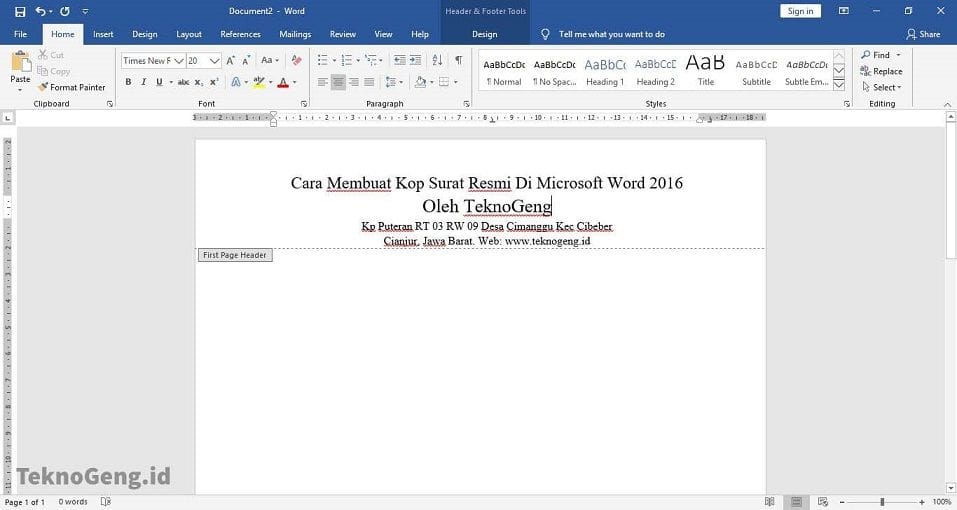The image size is (957, 510).
Task: Click the Shading paint bucket icon
Action: click(420, 82)
